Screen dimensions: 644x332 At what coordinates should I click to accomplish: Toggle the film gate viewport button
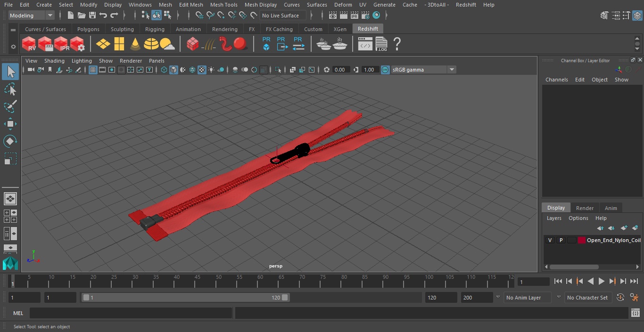coord(102,70)
